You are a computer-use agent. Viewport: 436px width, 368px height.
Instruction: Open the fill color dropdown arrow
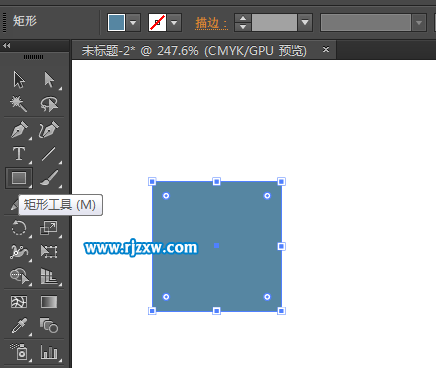[x=133, y=23]
